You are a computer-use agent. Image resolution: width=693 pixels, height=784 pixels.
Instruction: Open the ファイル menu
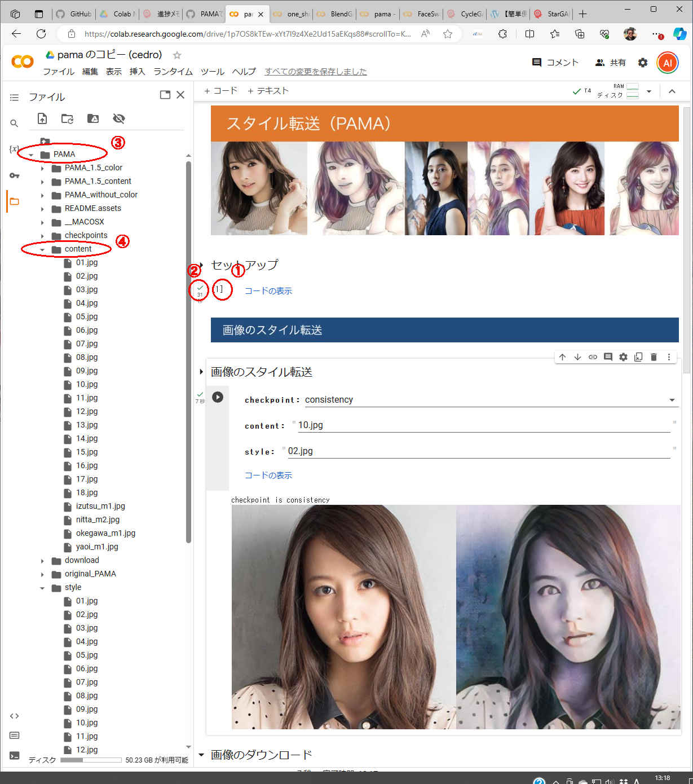pos(59,72)
